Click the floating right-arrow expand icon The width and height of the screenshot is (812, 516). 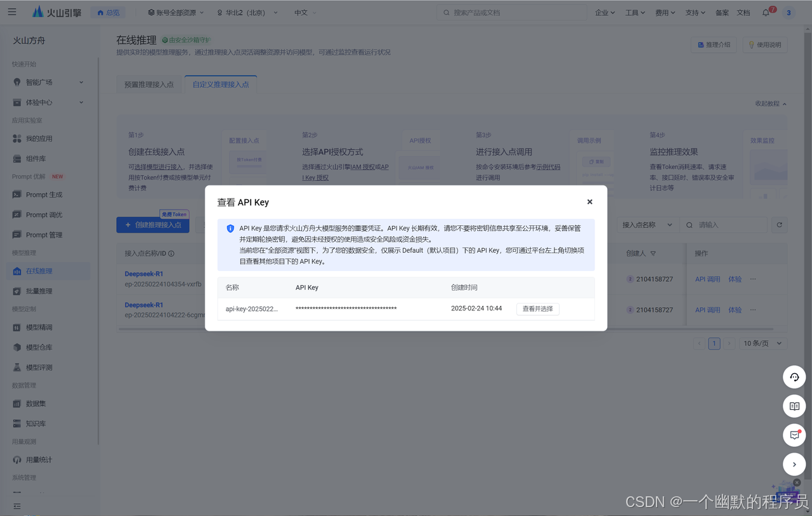point(794,465)
